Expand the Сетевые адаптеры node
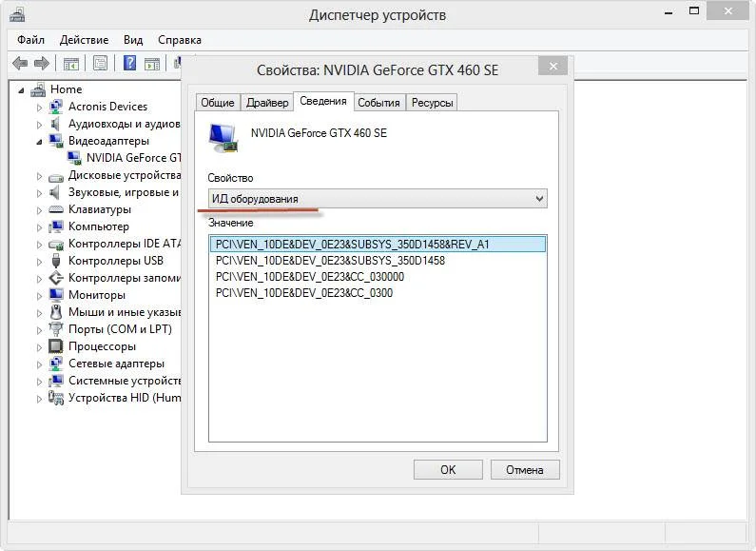756x551 pixels. click(x=40, y=364)
